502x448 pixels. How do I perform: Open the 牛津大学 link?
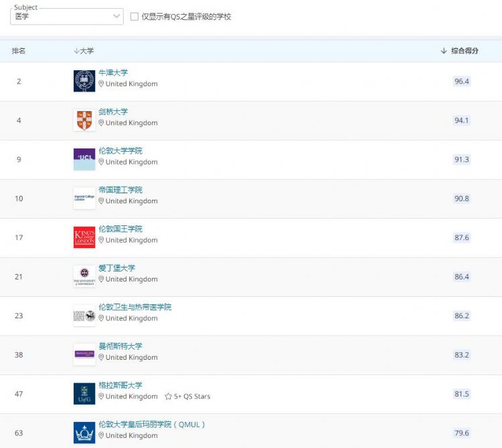113,73
